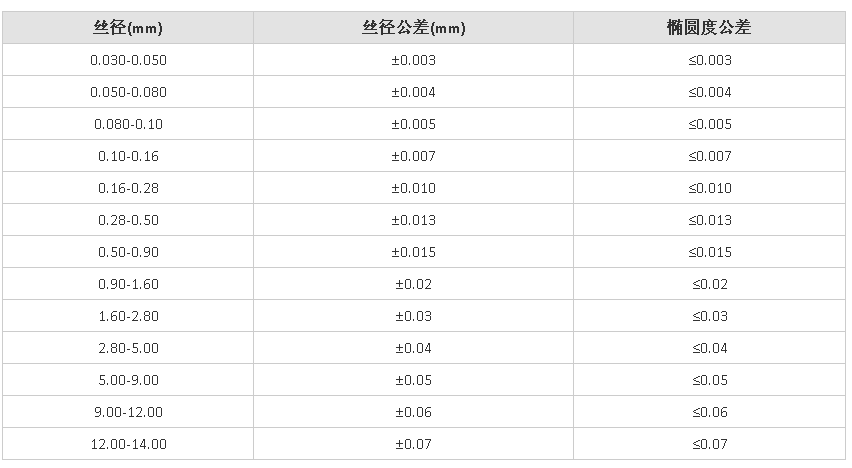The width and height of the screenshot is (852, 468).
Task: Click the 5.00-9.00 range cell
Action: coord(128,380)
